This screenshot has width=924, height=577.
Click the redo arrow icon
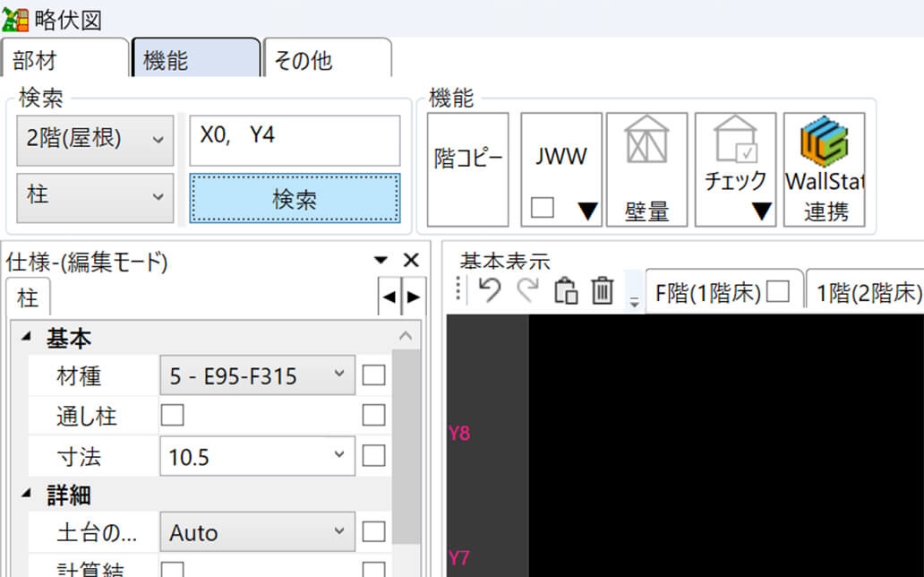point(528,290)
